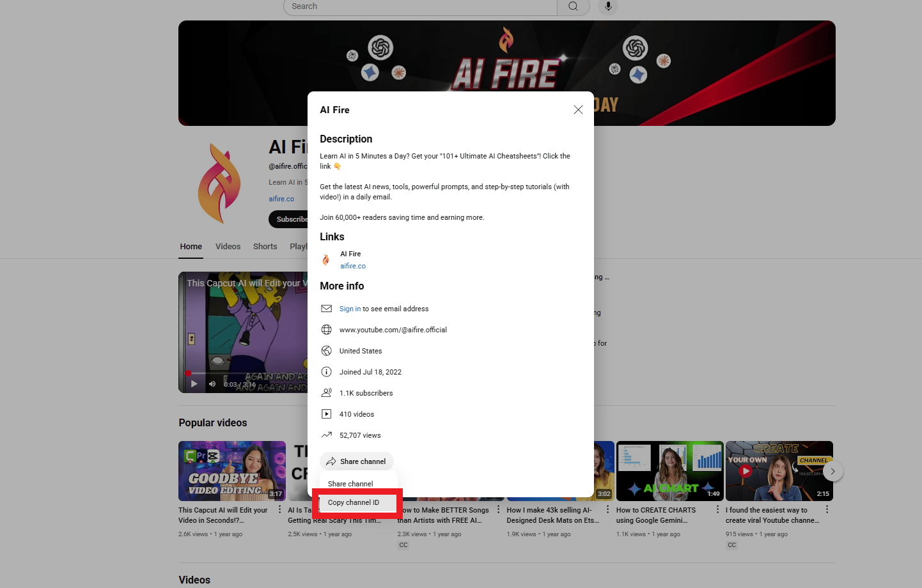This screenshot has height=588, width=922.
Task: Click the globe icon beside channel URL
Action: (x=326, y=330)
